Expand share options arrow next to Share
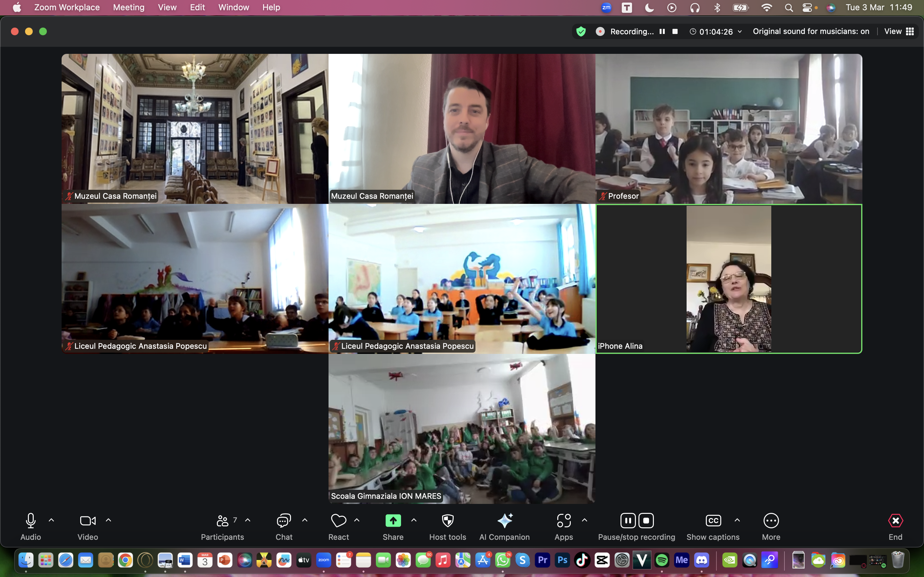The image size is (924, 577). pos(414,520)
